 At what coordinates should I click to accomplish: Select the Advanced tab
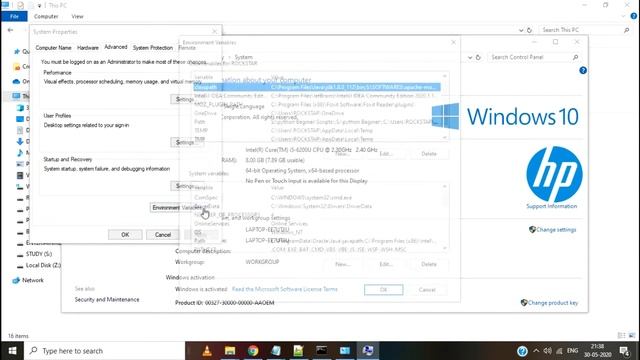tap(116, 47)
